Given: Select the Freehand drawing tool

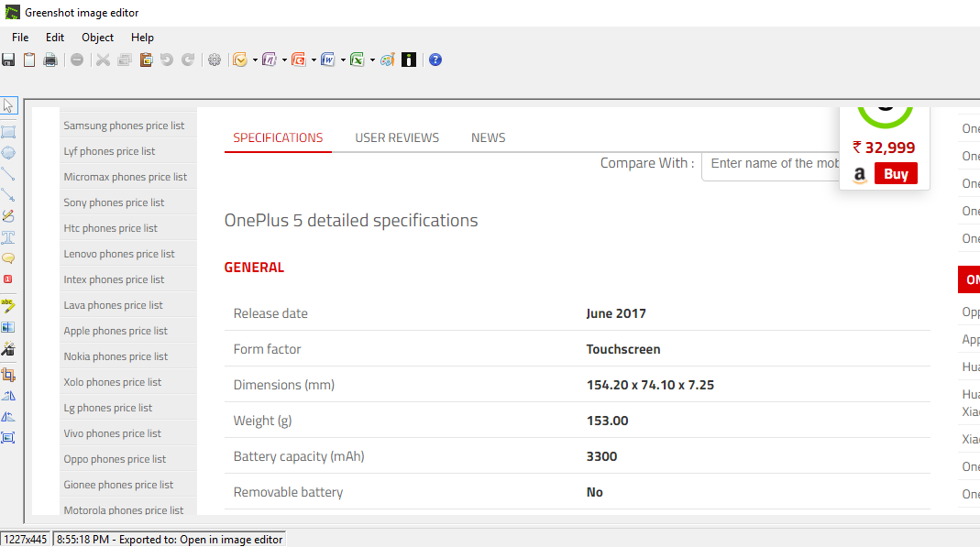Looking at the screenshot, I should pos(8,216).
